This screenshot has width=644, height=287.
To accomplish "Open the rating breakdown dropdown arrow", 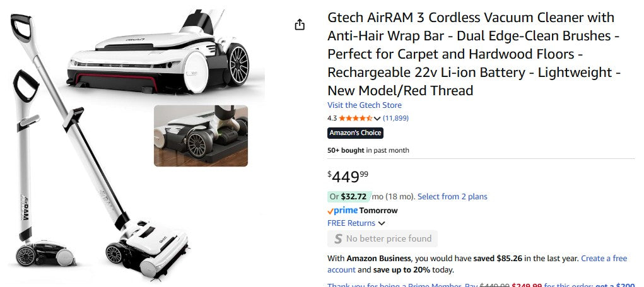I will 377,119.
